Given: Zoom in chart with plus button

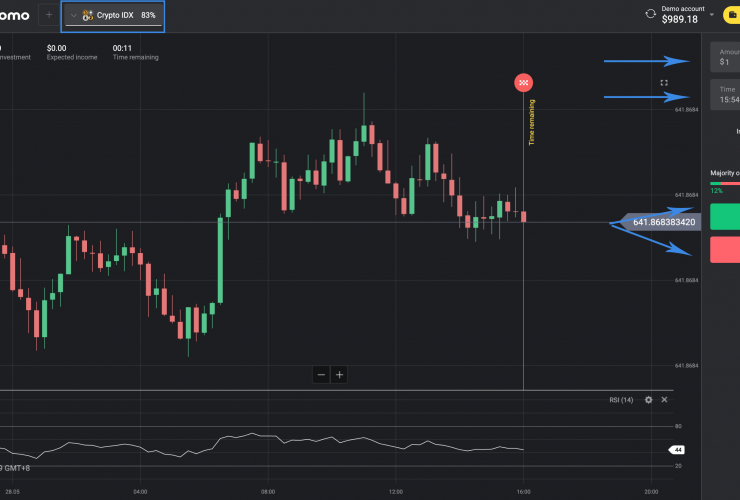Looking at the screenshot, I should [340, 375].
